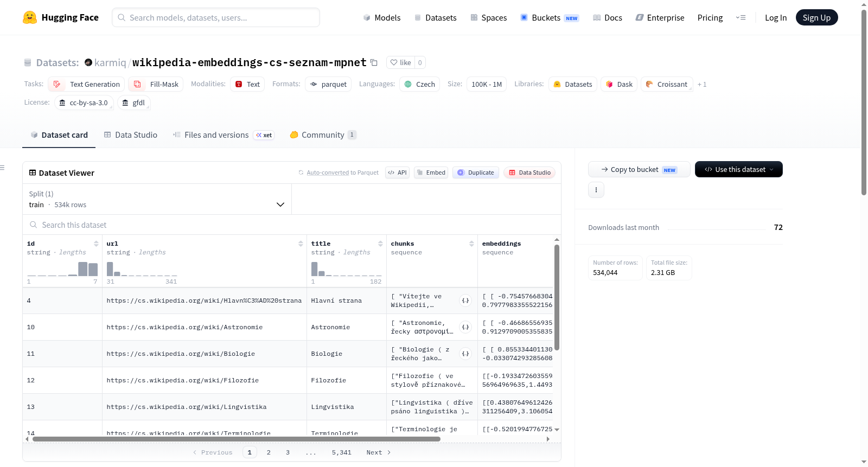Open the karmiq profile link
The width and height of the screenshot is (868, 467).
(x=110, y=62)
